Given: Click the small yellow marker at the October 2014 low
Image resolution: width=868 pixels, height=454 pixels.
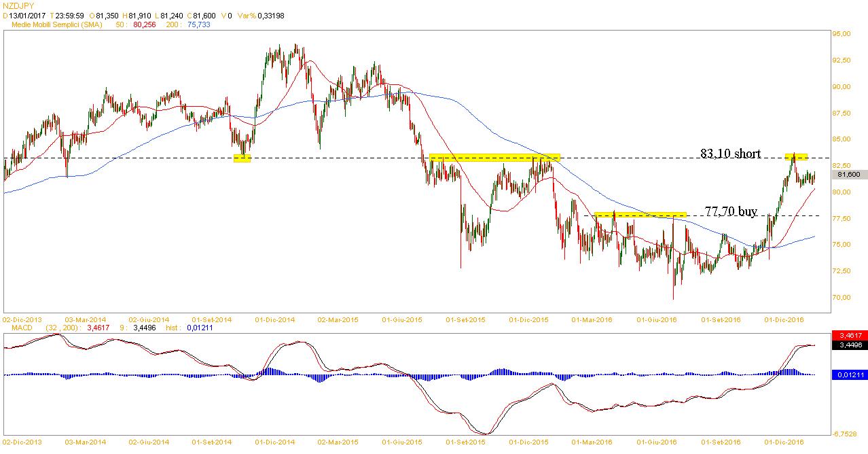Looking at the screenshot, I should 242,158.
